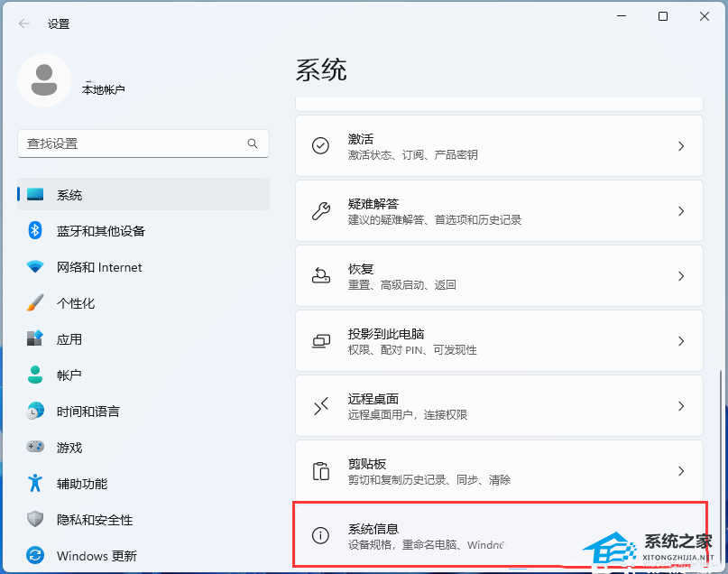Expand the 恢复 entry chevron
This screenshot has width=728, height=574.
tap(681, 276)
